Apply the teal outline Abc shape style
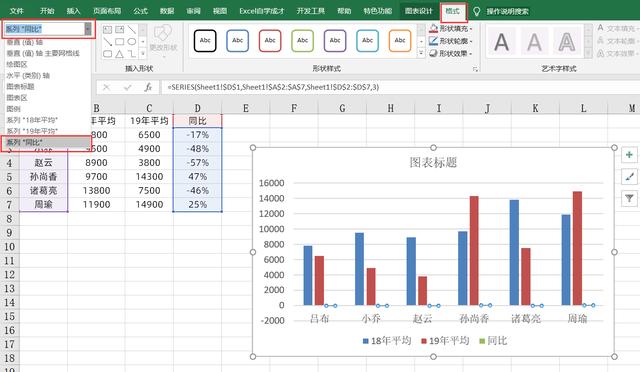 (367, 40)
